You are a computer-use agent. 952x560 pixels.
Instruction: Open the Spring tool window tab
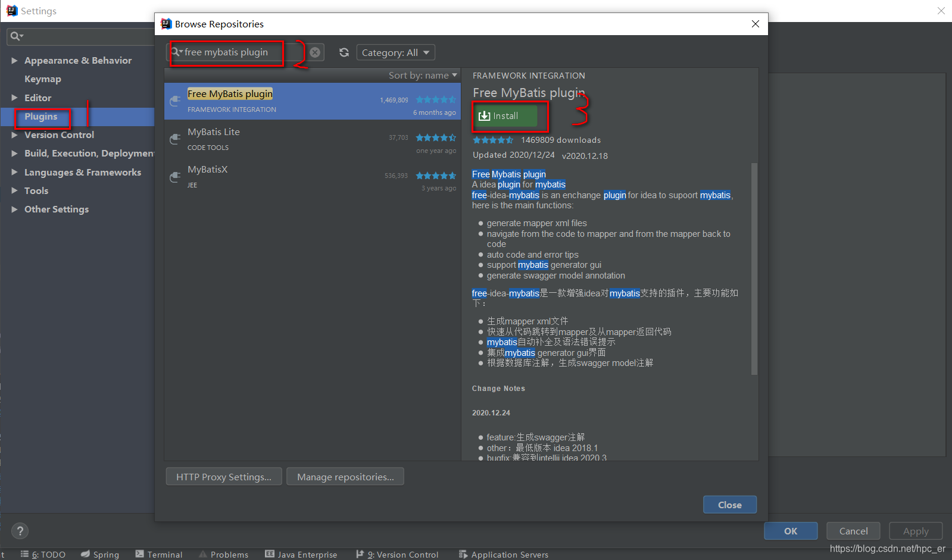100,554
